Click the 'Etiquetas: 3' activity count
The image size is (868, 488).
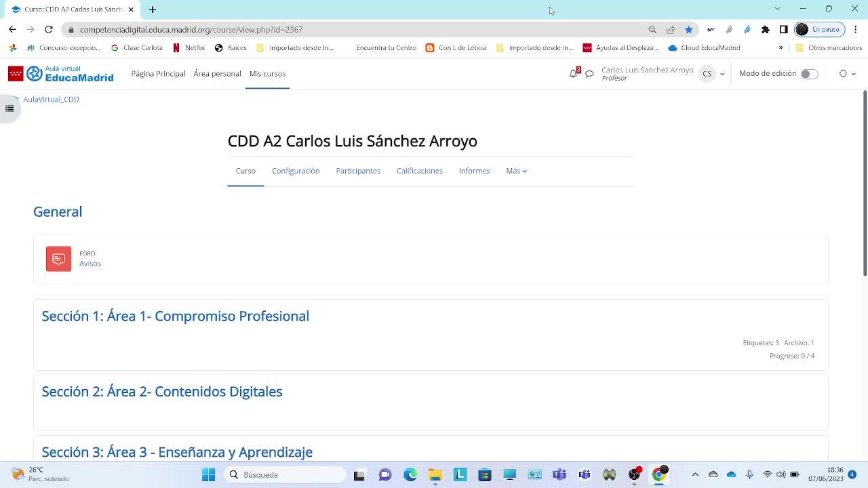coord(761,343)
